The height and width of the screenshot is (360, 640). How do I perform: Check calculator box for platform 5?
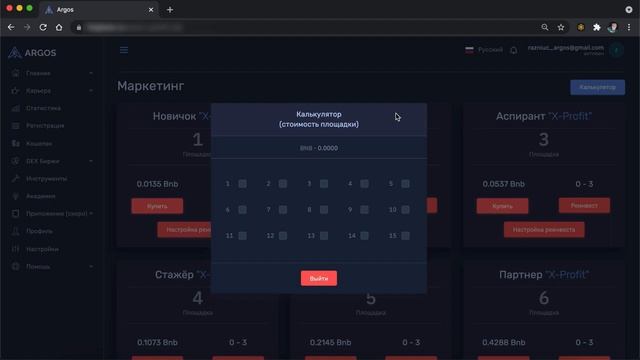[405, 184]
